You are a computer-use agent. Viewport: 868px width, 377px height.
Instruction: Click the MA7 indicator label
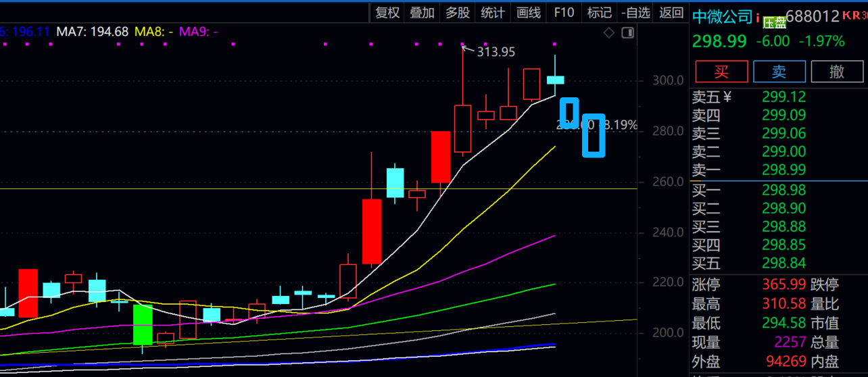pos(92,31)
